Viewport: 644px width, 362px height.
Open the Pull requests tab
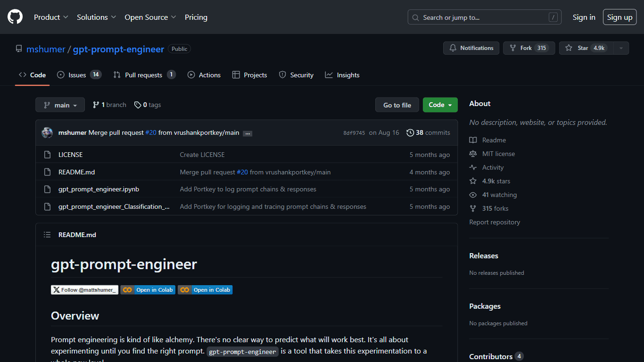coord(145,75)
